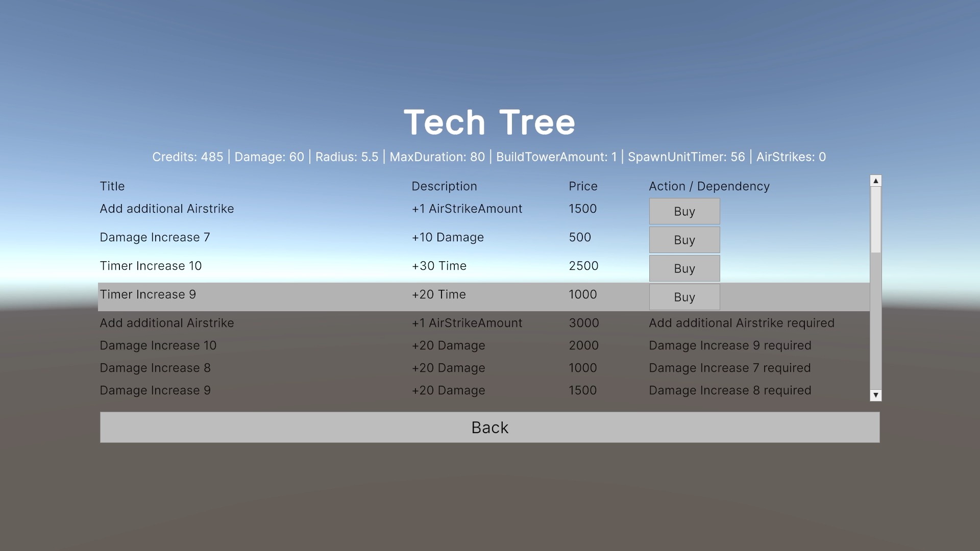Click the scrollbar up arrow
Screen dimensions: 980x551
point(875,181)
